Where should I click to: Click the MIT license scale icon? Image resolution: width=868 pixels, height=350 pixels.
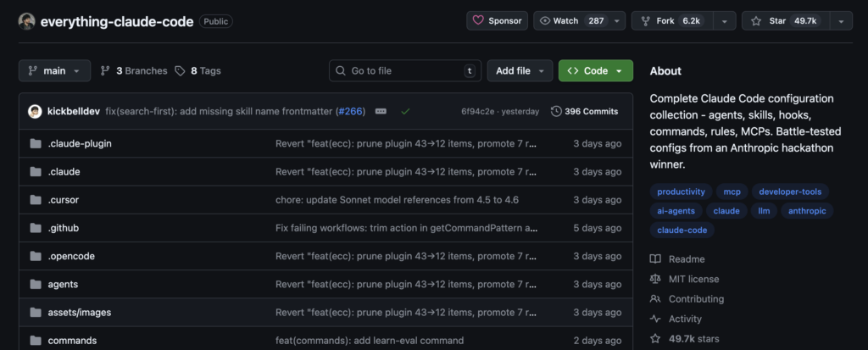[x=655, y=279]
